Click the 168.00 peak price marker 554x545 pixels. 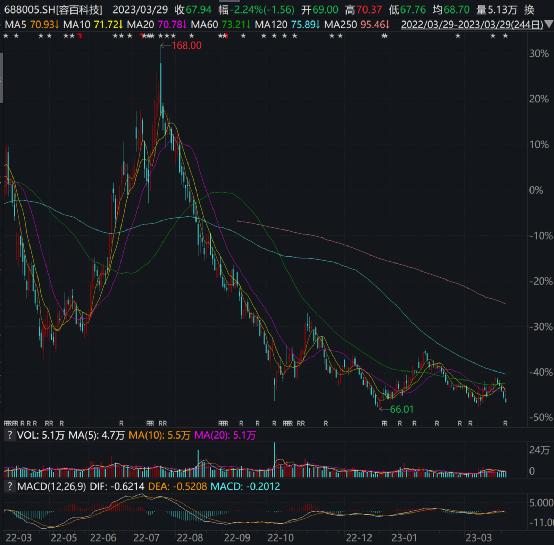tap(187, 45)
